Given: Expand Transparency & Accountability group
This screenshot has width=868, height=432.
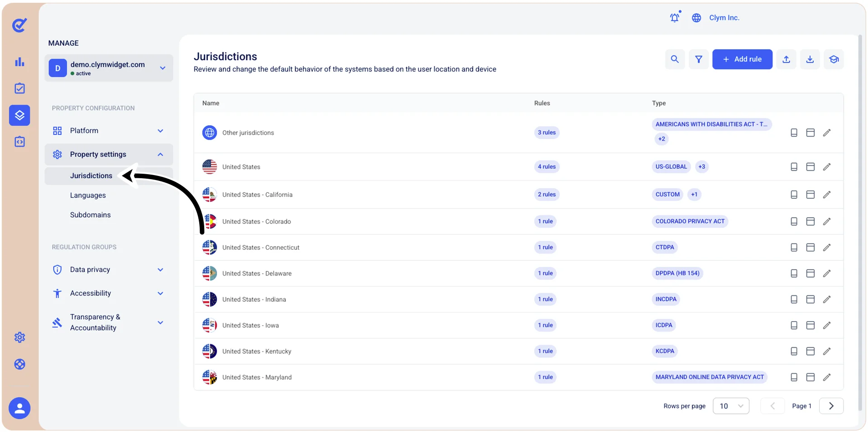Looking at the screenshot, I should coord(109,322).
